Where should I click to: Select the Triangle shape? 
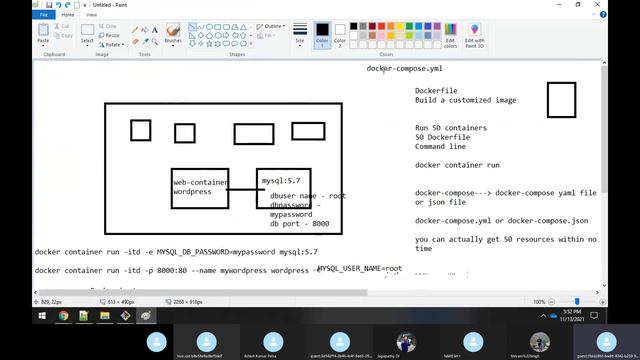tap(244, 27)
